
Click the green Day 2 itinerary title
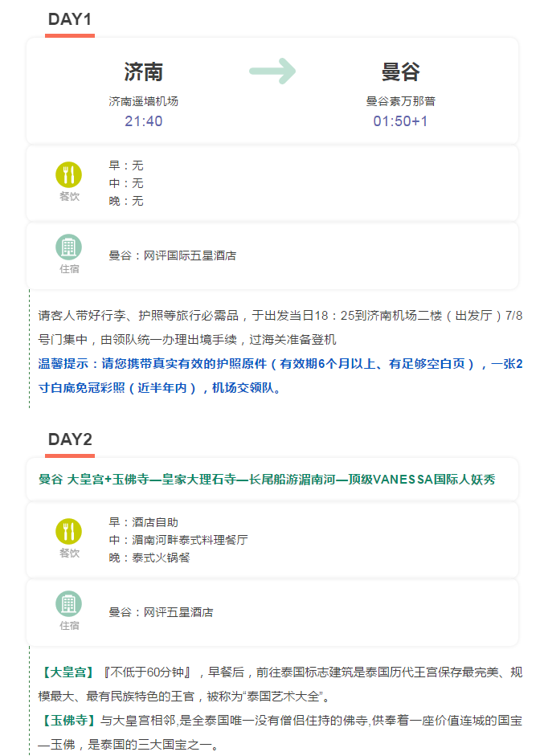[267, 480]
